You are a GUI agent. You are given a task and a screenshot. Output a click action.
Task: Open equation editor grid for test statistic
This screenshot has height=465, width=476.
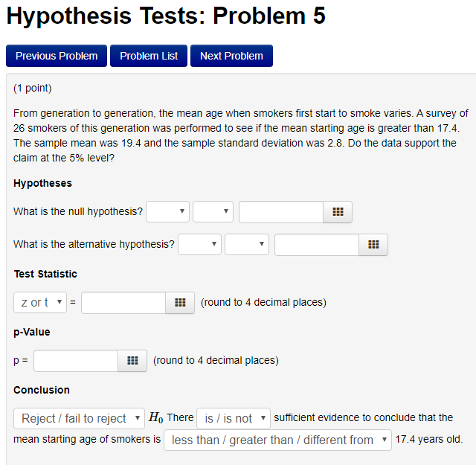[x=180, y=303]
